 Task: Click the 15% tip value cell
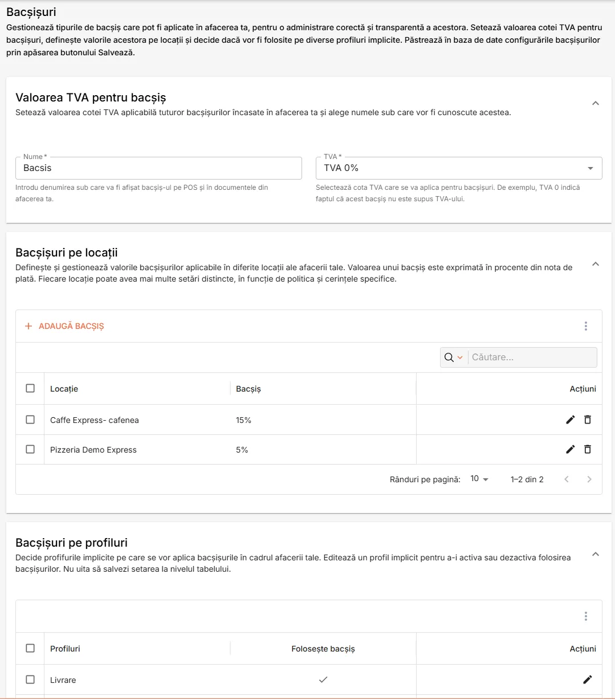(x=243, y=420)
